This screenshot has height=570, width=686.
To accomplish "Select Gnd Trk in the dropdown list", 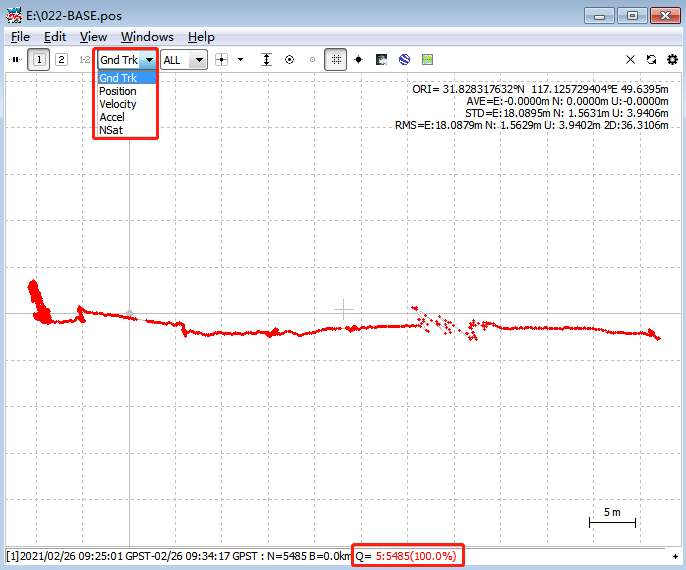I will point(127,78).
